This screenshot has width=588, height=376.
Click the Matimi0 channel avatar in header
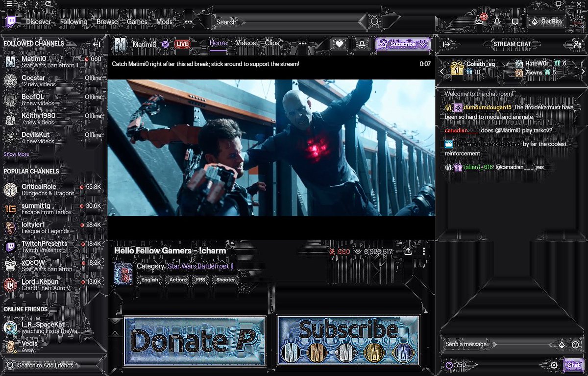coord(121,44)
